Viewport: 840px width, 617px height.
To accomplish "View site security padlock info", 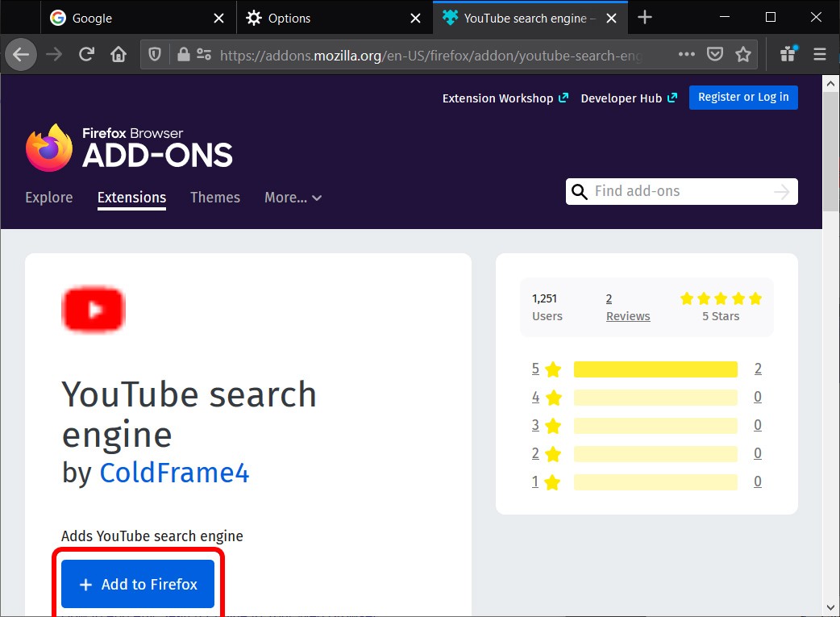I will tap(183, 54).
